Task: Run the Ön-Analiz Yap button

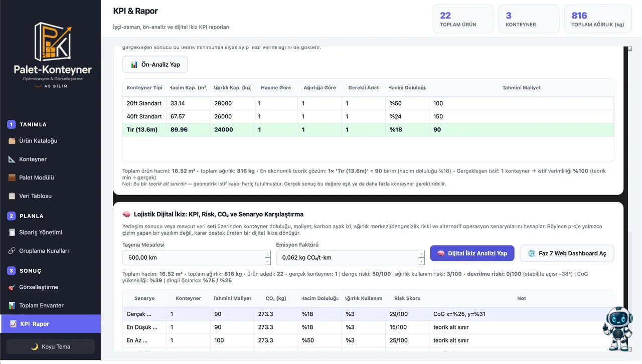Action: click(x=155, y=65)
